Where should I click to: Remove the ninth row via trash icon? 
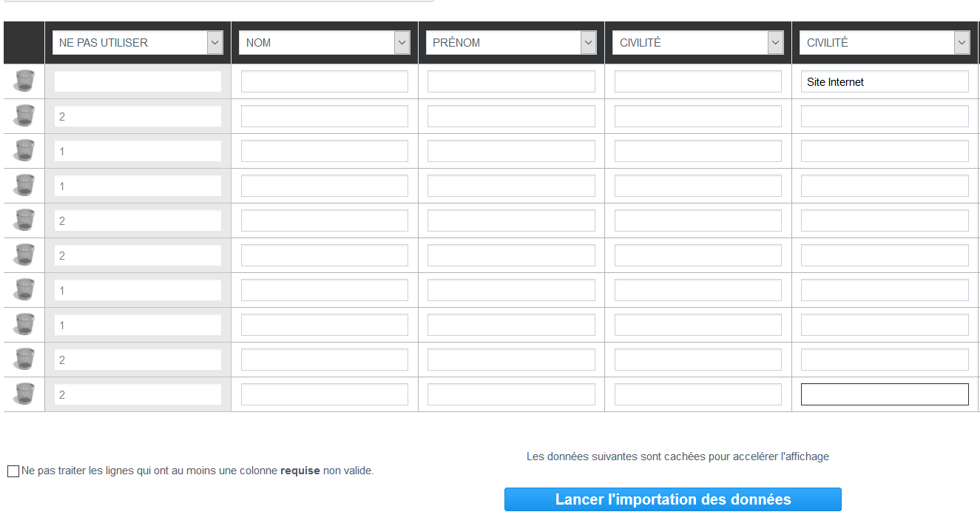pos(24,359)
